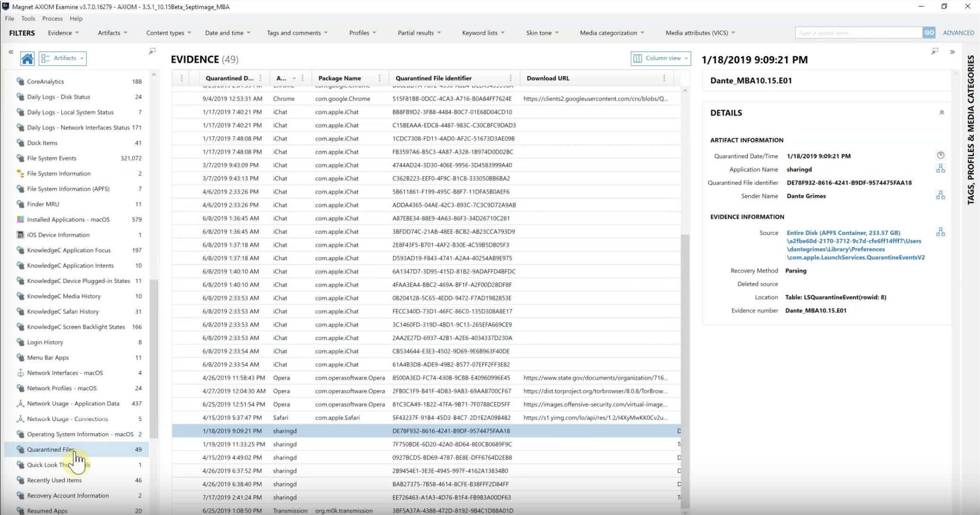Open the Entire Disk source path link

coord(855,245)
